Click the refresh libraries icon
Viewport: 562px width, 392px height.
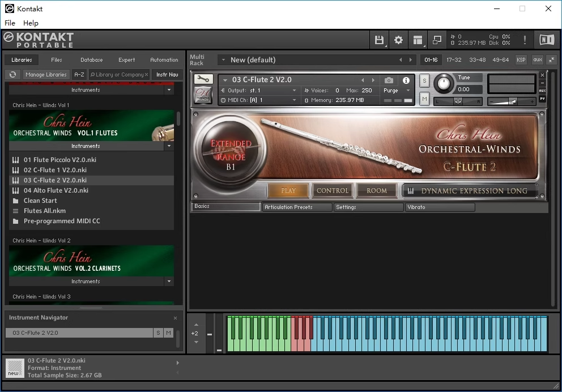(x=12, y=75)
